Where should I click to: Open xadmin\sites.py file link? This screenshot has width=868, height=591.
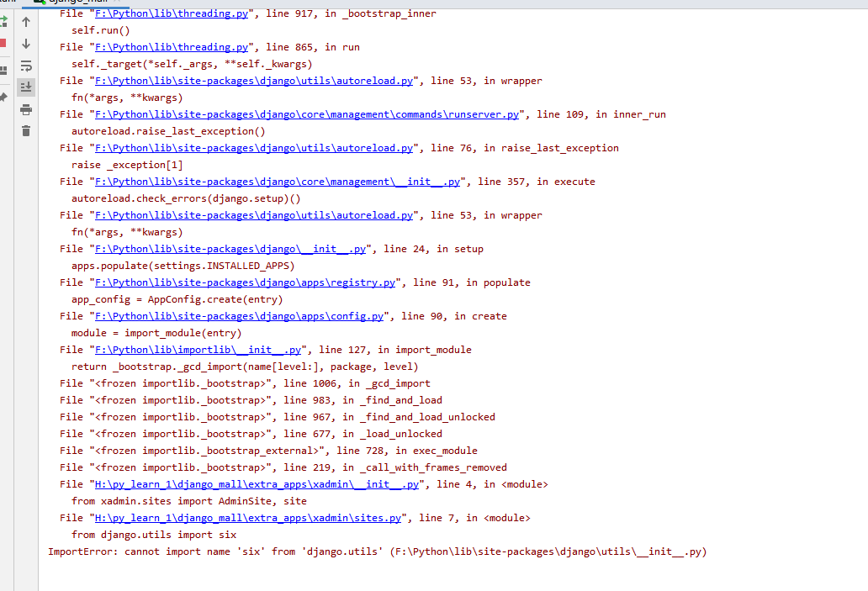248,518
